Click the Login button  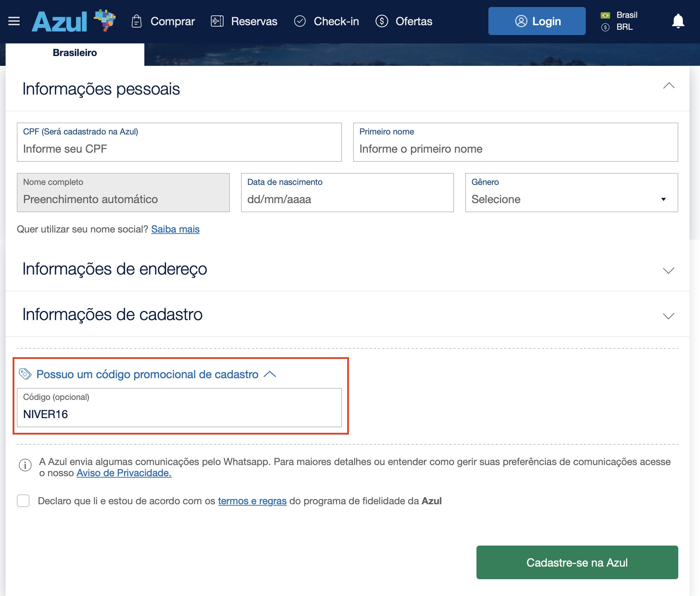click(x=537, y=21)
